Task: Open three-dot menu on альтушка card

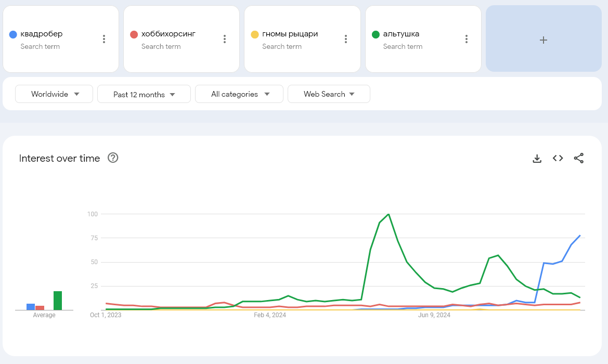Action: click(467, 39)
